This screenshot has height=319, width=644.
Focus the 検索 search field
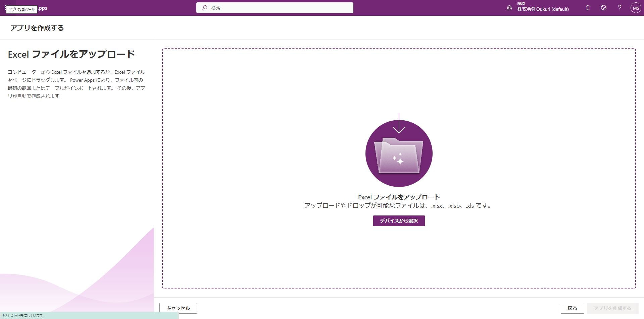pos(279,8)
